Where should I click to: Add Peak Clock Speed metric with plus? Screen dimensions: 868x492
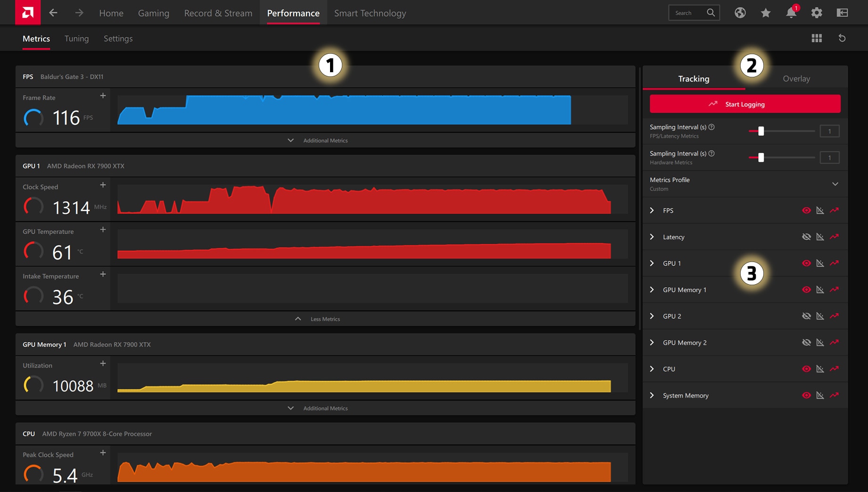click(x=103, y=453)
